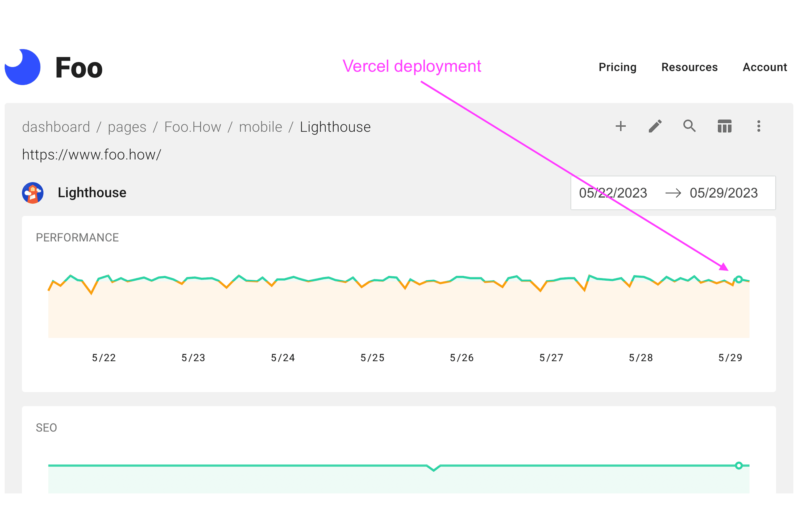Open Pricing in top navigation

click(617, 67)
